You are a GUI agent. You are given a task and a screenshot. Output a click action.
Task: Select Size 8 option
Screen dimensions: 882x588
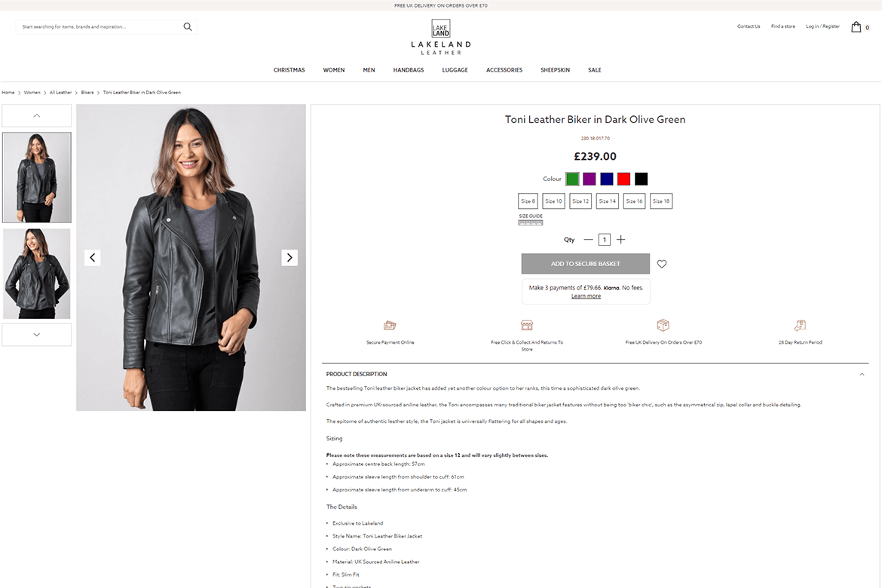point(528,201)
